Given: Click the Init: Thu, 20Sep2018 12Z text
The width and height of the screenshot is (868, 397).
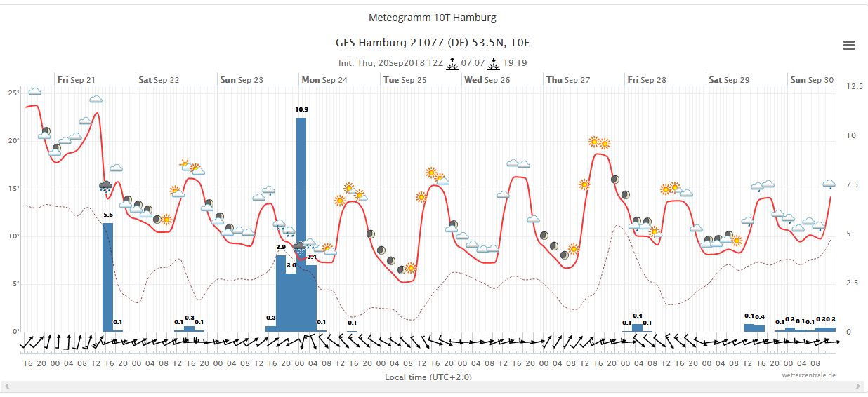Looking at the screenshot, I should click(390, 63).
